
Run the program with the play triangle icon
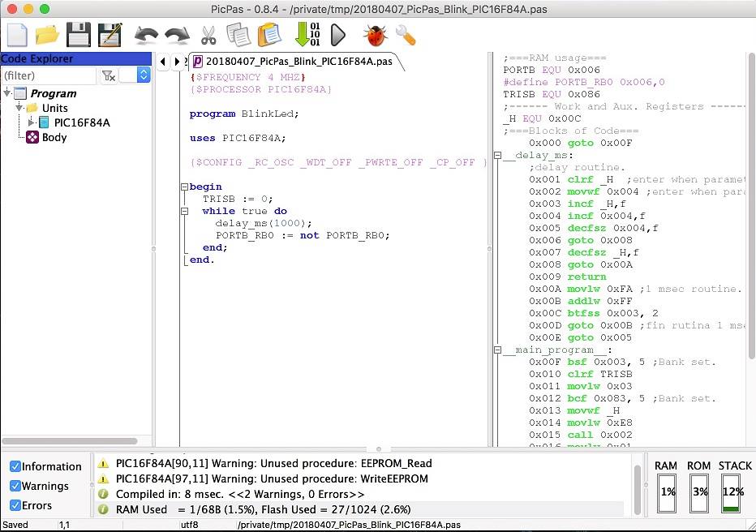click(338, 35)
